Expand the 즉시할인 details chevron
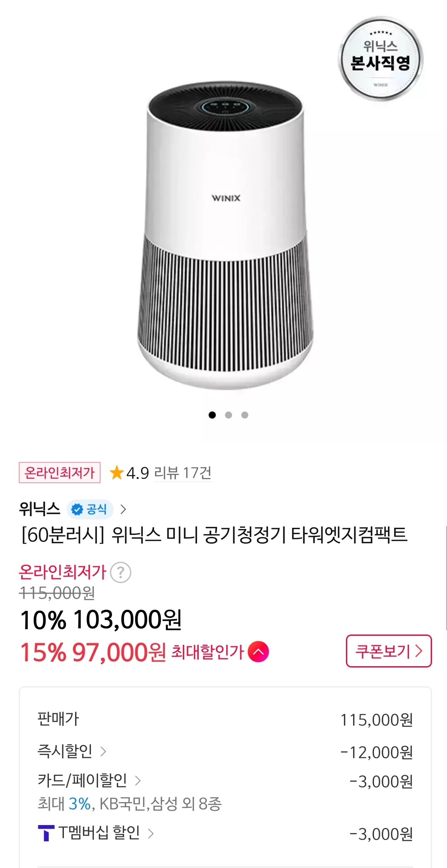 coord(103,751)
